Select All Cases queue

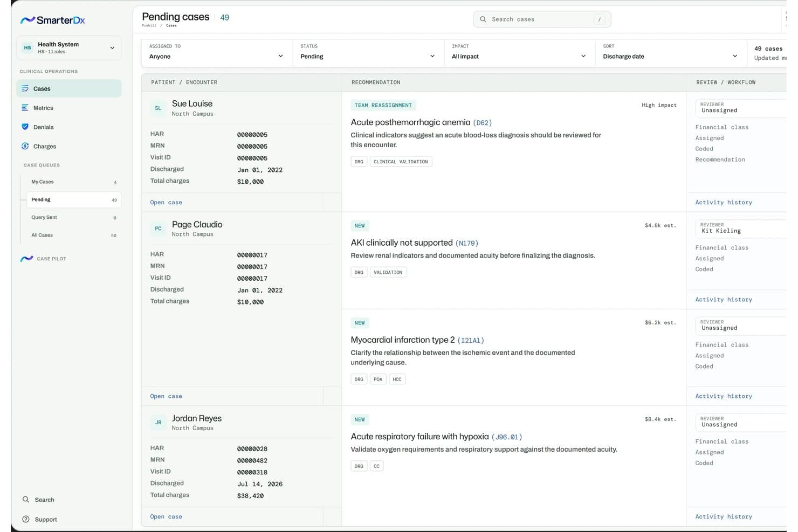pos(74,235)
